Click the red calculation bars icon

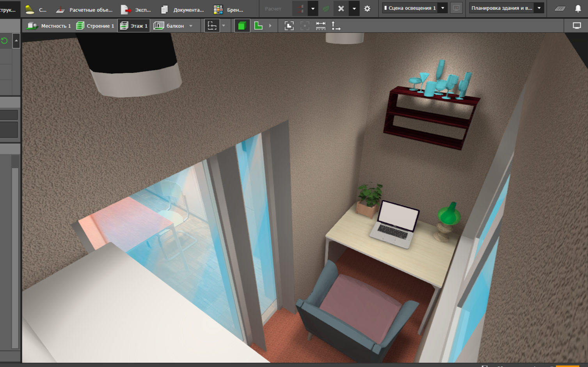tap(300, 9)
